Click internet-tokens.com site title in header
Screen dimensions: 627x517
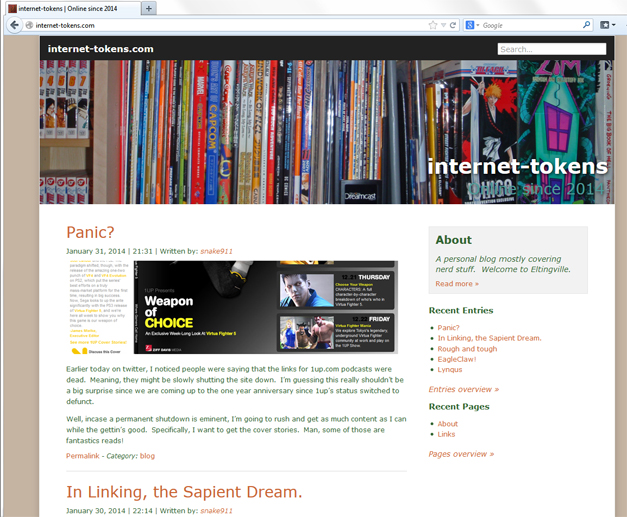tap(100, 49)
